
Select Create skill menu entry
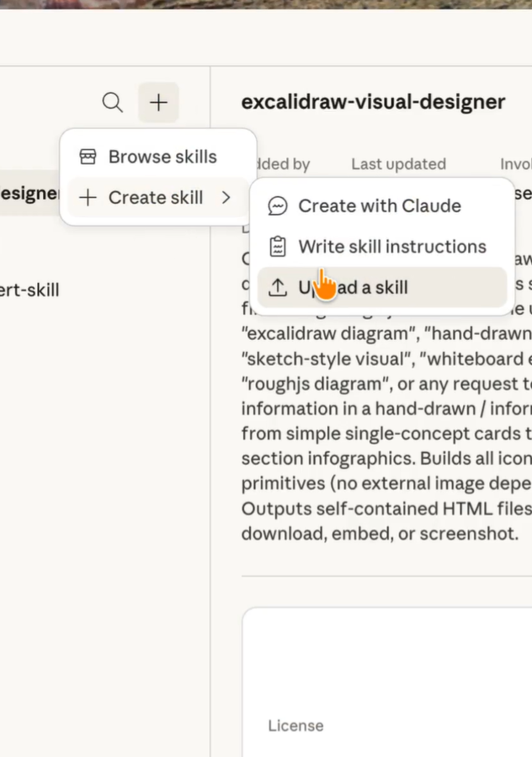tap(158, 197)
